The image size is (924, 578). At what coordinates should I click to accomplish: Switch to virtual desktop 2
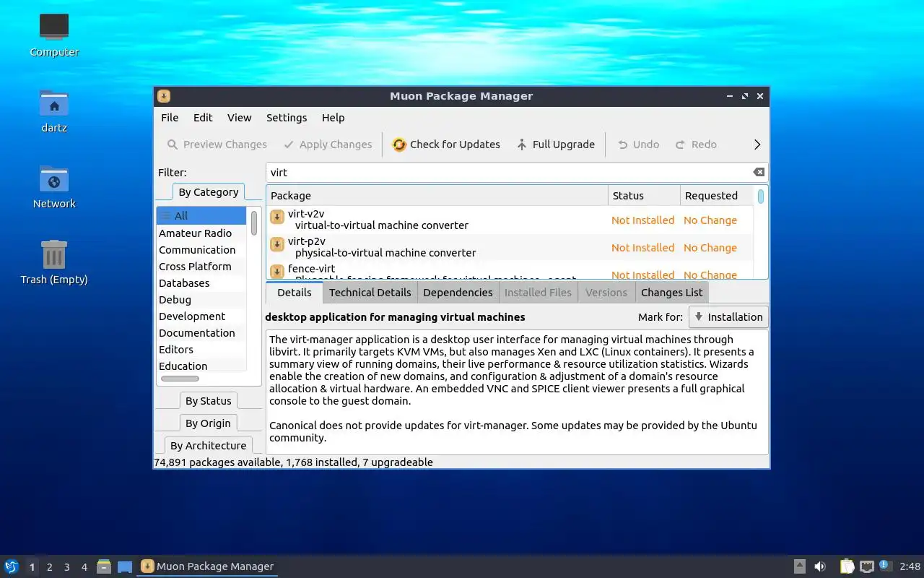tap(49, 567)
